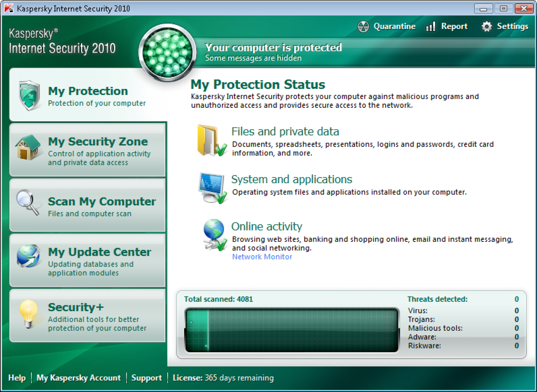The height and width of the screenshot is (392, 537).
Task: Click the Support link
Action: (146, 378)
